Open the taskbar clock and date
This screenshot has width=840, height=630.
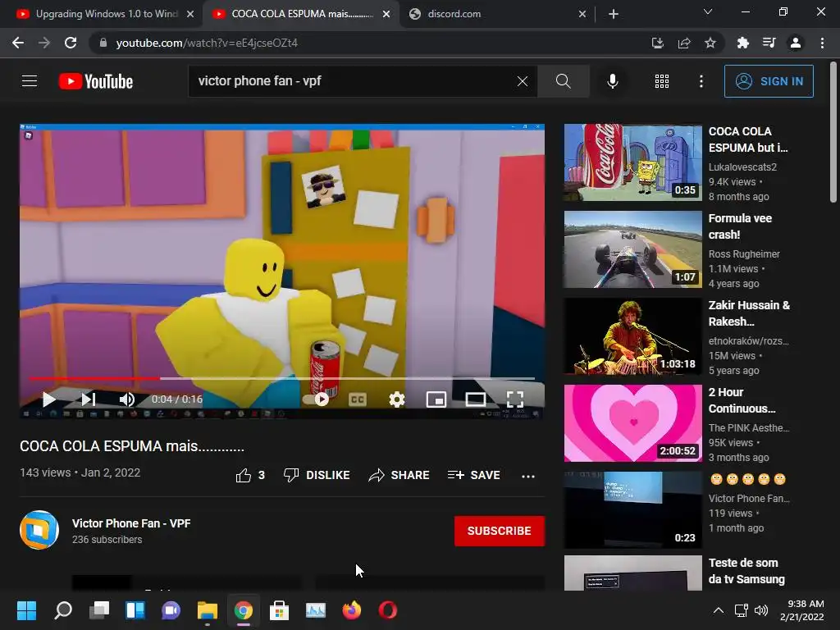(x=802, y=610)
